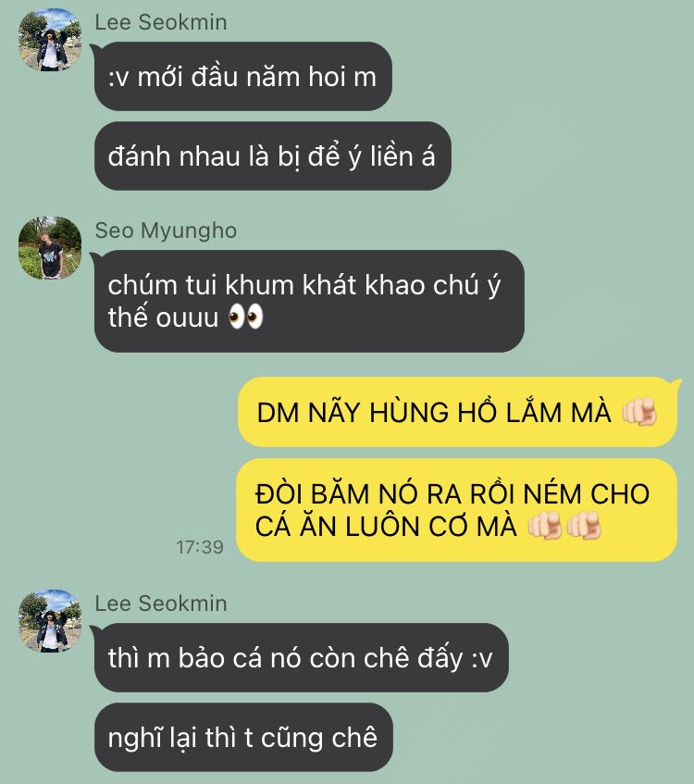This screenshot has height=784, width=694.
Task: Click the 17:39 timestamp
Action: [200, 547]
